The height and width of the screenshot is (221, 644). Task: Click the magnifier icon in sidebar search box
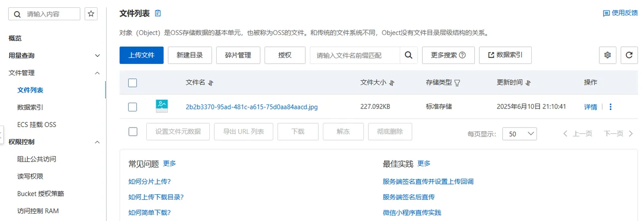coord(17,14)
